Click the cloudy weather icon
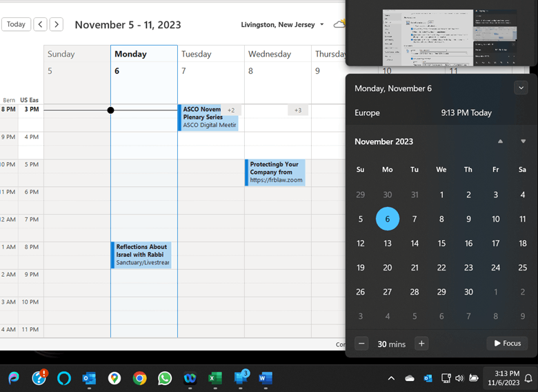Image resolution: width=538 pixels, height=392 pixels. pos(339,24)
